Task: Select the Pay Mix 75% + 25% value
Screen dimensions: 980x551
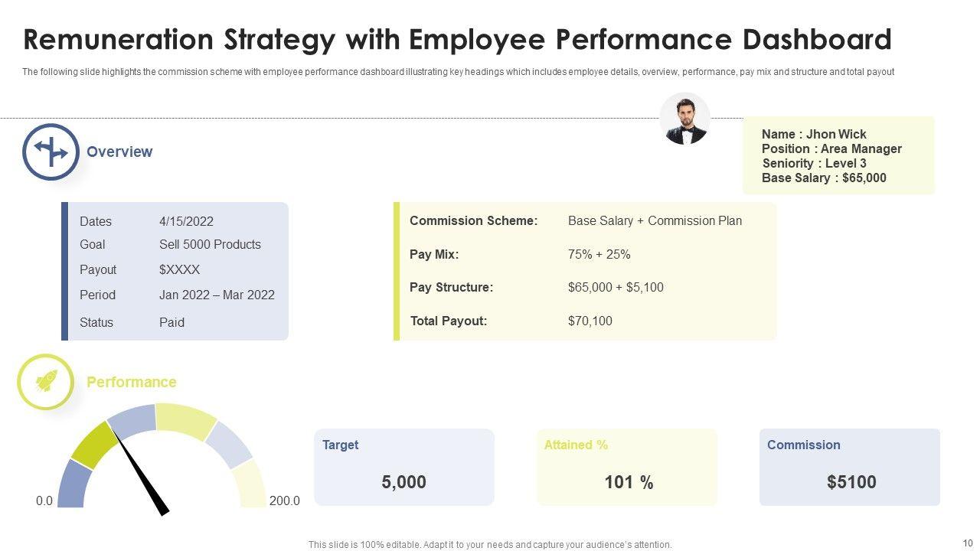Action: click(599, 254)
